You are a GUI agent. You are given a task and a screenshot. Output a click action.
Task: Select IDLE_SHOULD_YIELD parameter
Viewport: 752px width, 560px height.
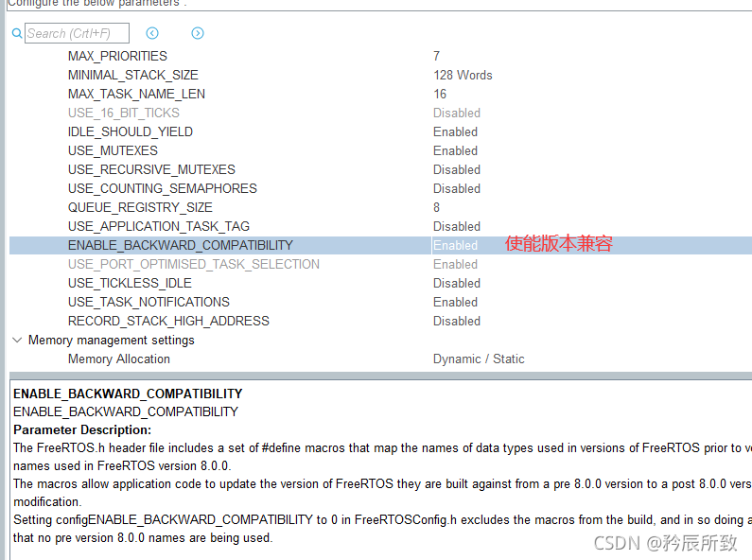[131, 131]
